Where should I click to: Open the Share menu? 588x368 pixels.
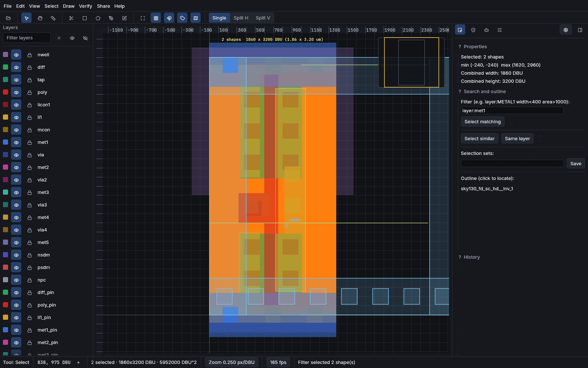pos(104,6)
